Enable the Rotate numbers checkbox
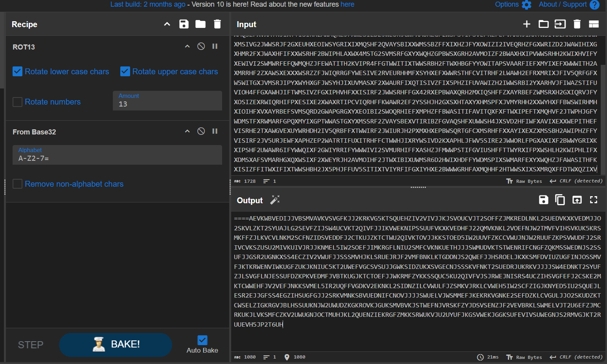 [x=17, y=102]
